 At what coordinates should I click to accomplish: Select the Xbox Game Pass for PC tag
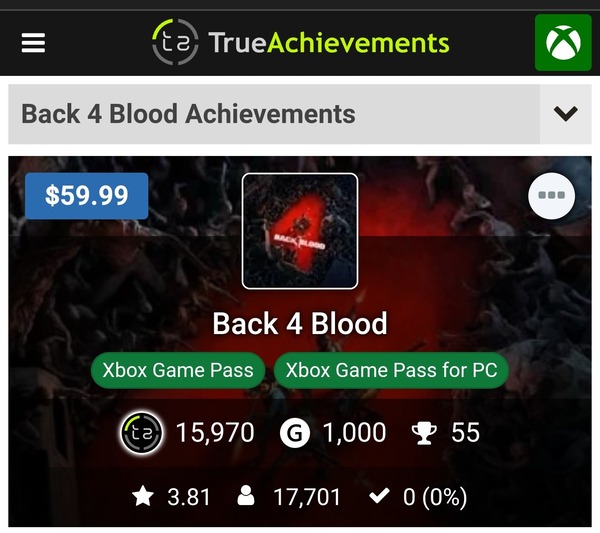coord(391,370)
